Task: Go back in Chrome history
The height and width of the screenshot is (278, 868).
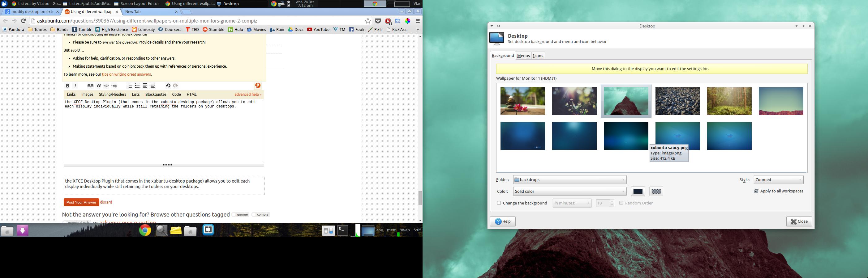Action: pyautogui.click(x=5, y=21)
